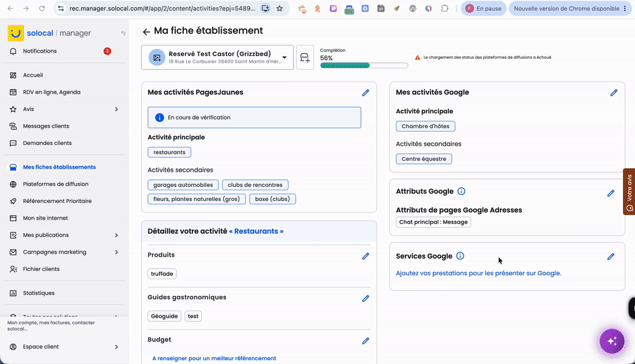Click the Campagnes marketing envelope icon
Screen dimensions: 635x364
(x=13, y=252)
